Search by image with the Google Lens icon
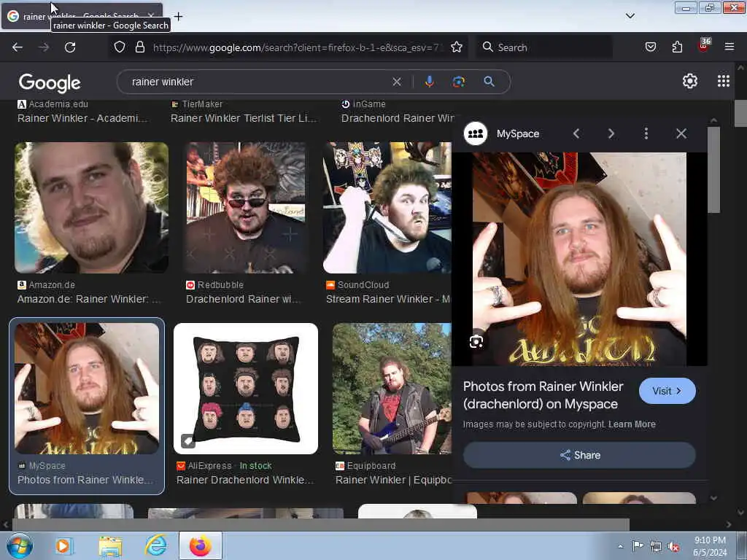 click(458, 82)
